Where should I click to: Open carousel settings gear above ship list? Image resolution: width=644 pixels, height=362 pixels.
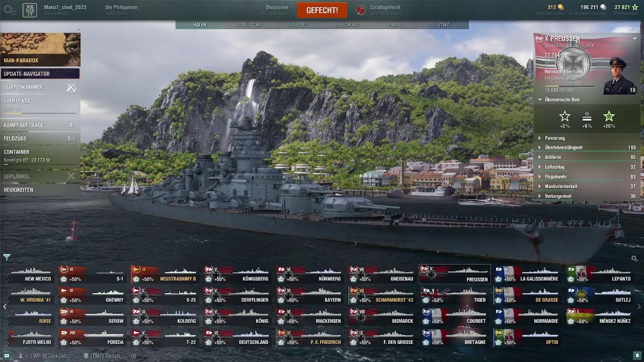coord(634,258)
